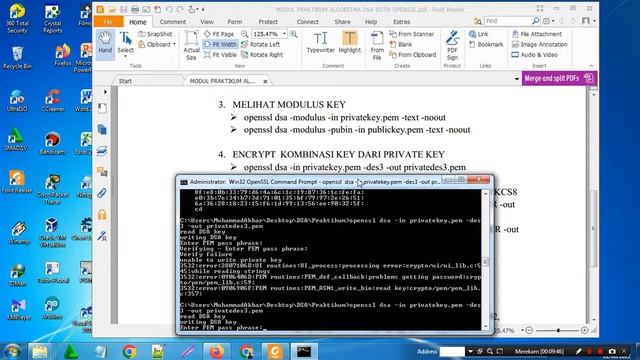Add a Bookmark

(x=486, y=44)
